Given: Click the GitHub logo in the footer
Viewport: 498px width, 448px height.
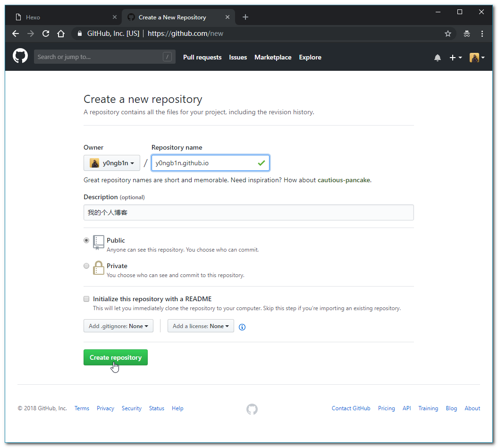Looking at the screenshot, I should point(252,409).
